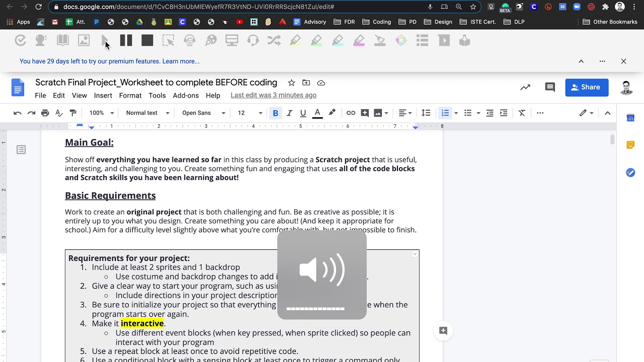
Task: Select the yellow highlighter in Read&Write
Action: point(295,41)
